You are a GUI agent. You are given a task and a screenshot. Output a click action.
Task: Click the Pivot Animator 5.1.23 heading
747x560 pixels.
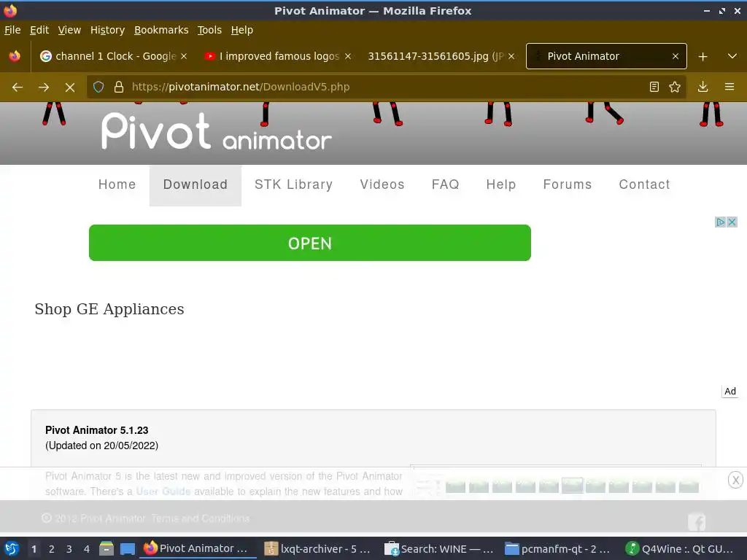97,430
